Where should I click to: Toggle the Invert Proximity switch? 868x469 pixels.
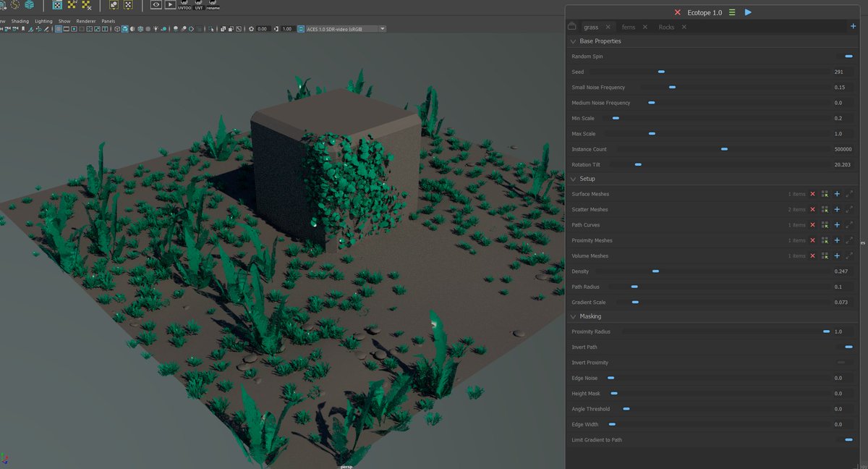coord(841,363)
